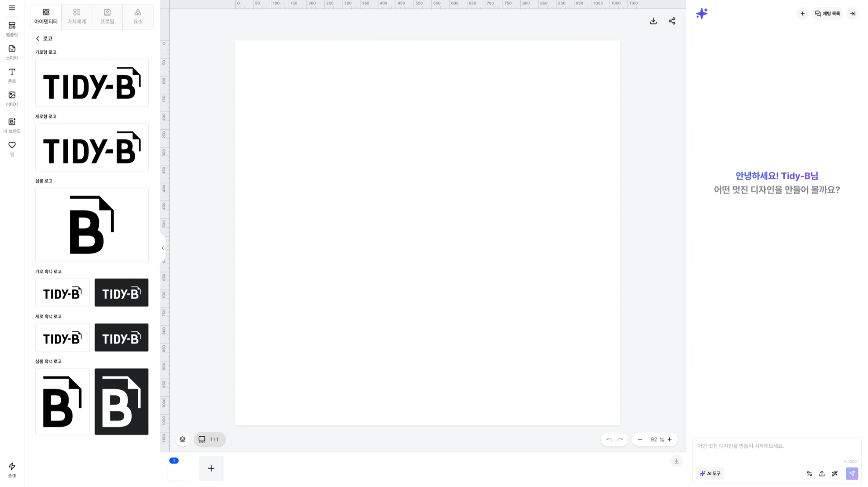The height and width of the screenshot is (487, 868).
Task: Switch to the 요소 tab
Action: pyautogui.click(x=138, y=16)
